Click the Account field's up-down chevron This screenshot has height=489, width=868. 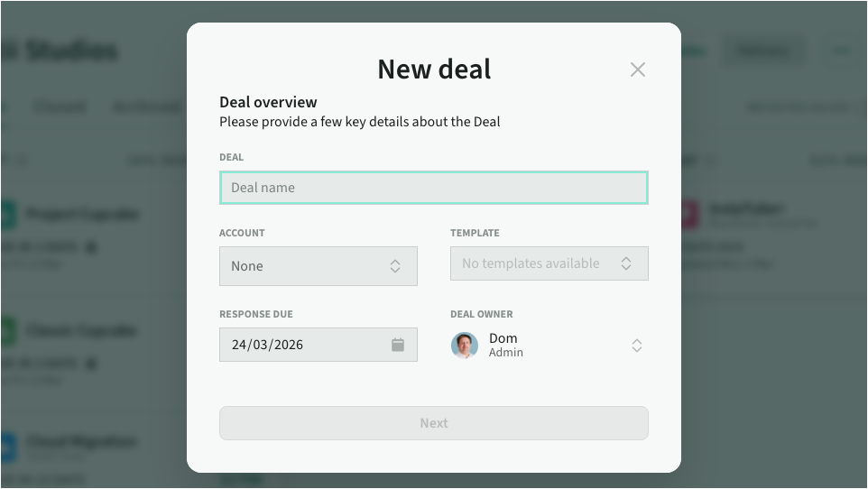tap(395, 266)
